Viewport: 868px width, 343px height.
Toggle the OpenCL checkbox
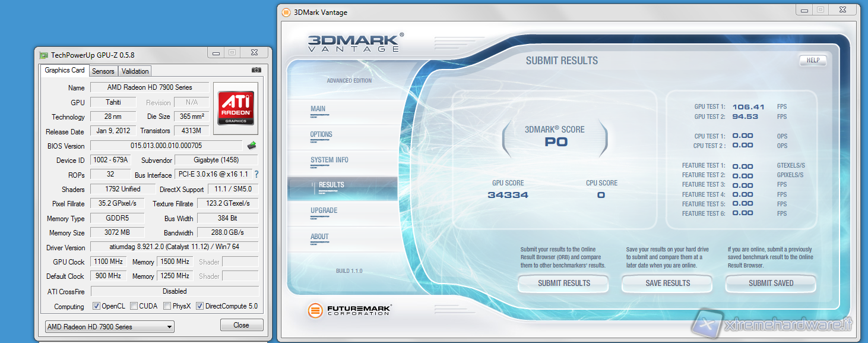(96, 306)
